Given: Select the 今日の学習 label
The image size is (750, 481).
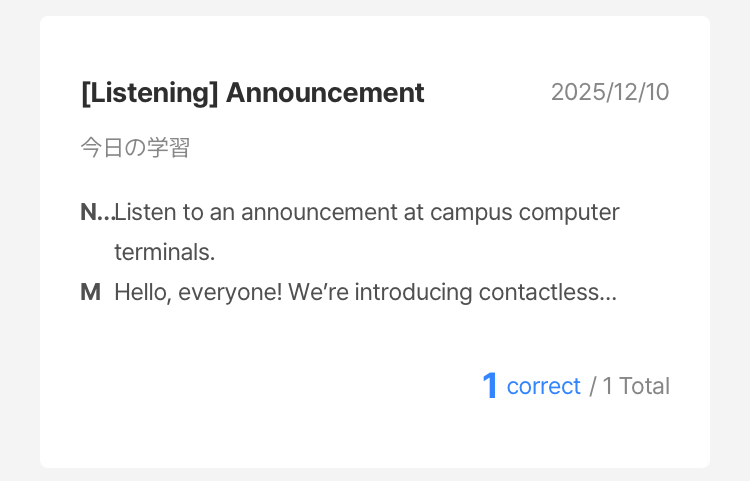Looking at the screenshot, I should tap(135, 148).
